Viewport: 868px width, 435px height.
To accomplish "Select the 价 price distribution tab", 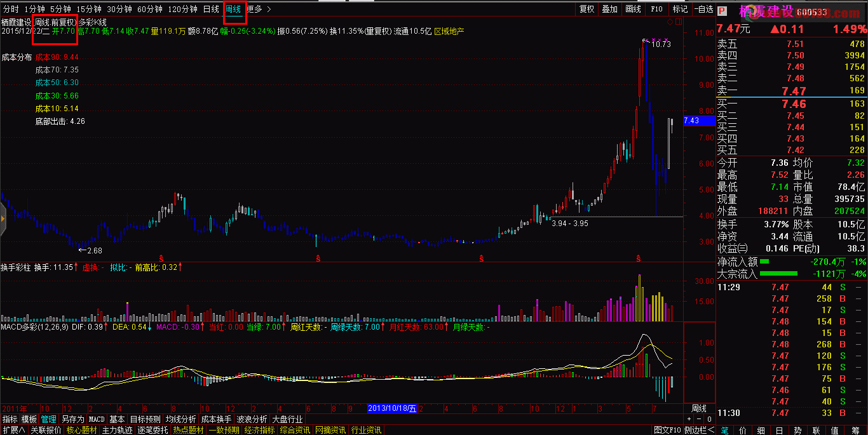I will point(744,430).
